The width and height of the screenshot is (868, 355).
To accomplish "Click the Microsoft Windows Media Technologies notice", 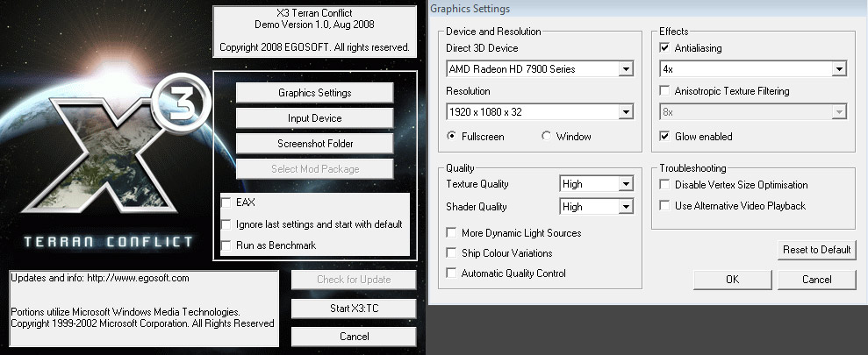I will click(126, 312).
